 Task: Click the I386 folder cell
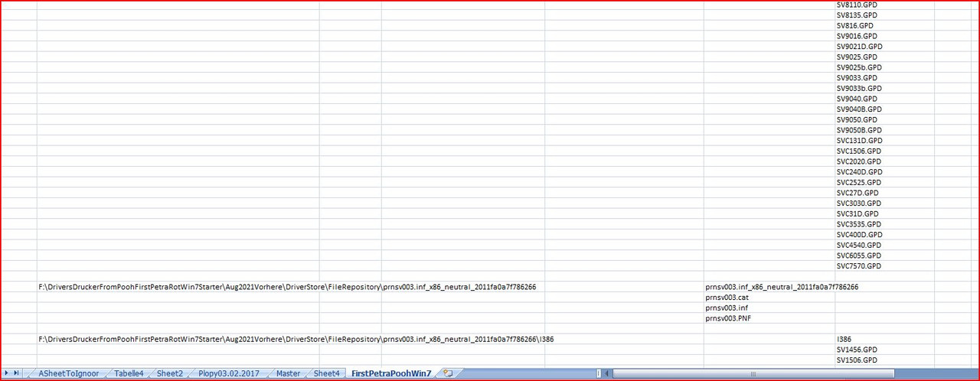click(x=884, y=339)
